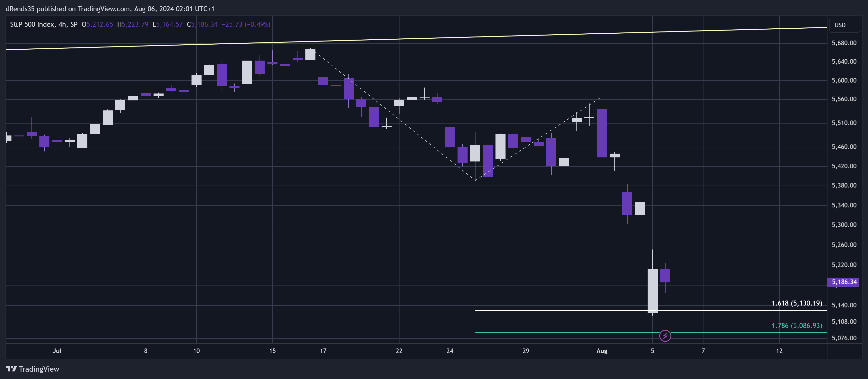This screenshot has width=868, height=379.
Task: Click the 15 date label on time axis
Action: coord(272,351)
